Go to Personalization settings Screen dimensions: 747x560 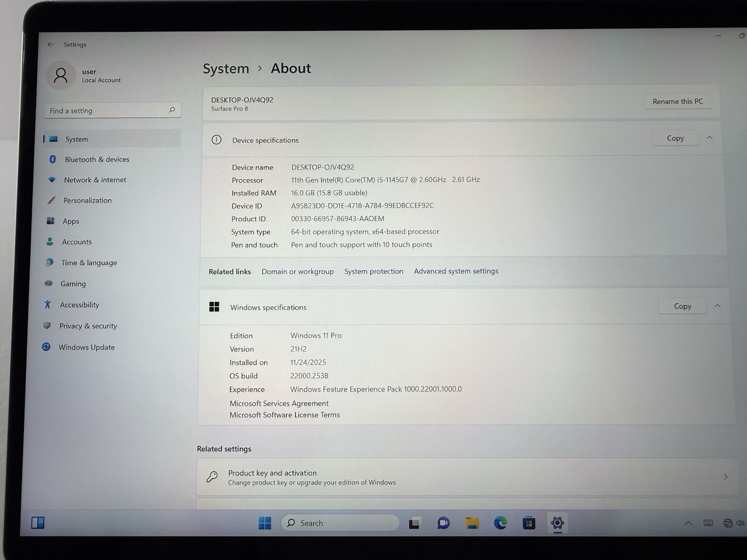pyautogui.click(x=88, y=200)
